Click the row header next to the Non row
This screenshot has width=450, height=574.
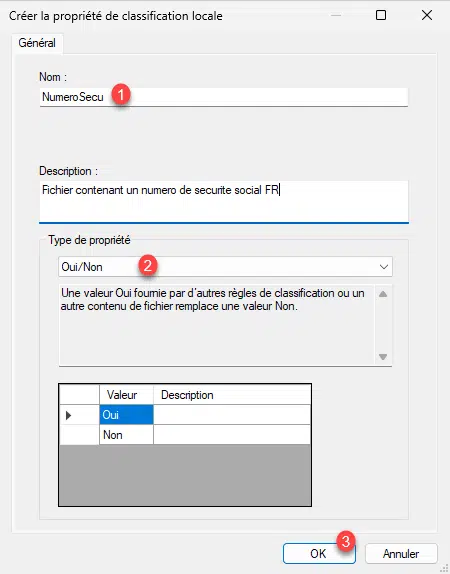[x=79, y=435]
